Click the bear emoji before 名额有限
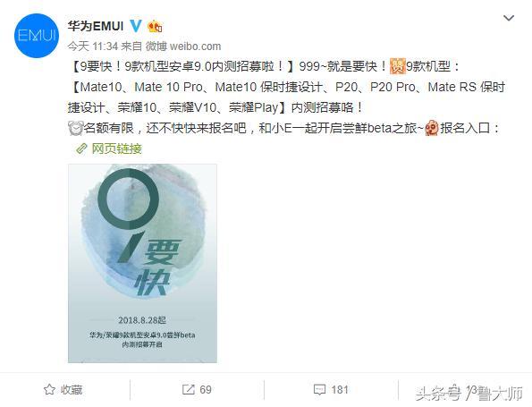The height and width of the screenshot is (407, 532). pyautogui.click(x=75, y=128)
